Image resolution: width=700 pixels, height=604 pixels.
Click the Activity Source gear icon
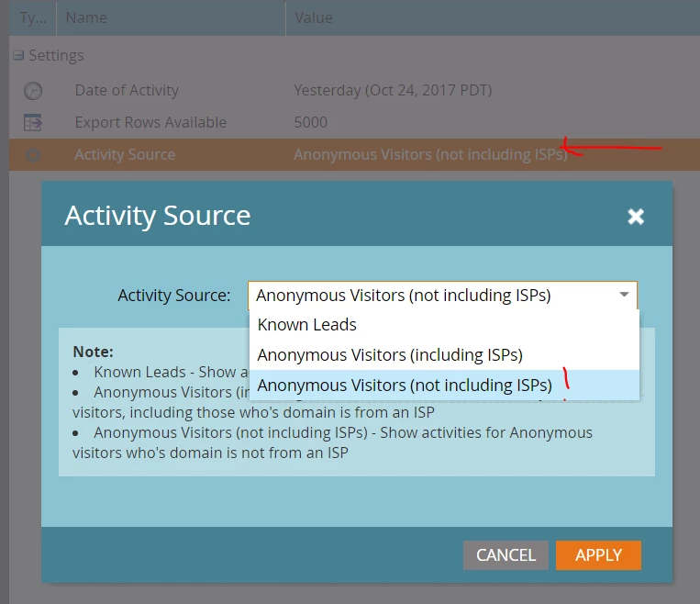tap(33, 154)
